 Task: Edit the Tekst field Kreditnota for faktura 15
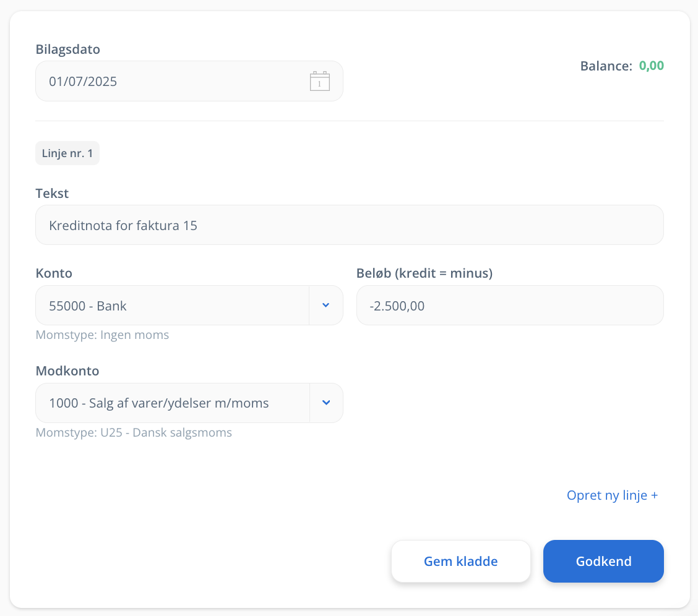pos(350,225)
